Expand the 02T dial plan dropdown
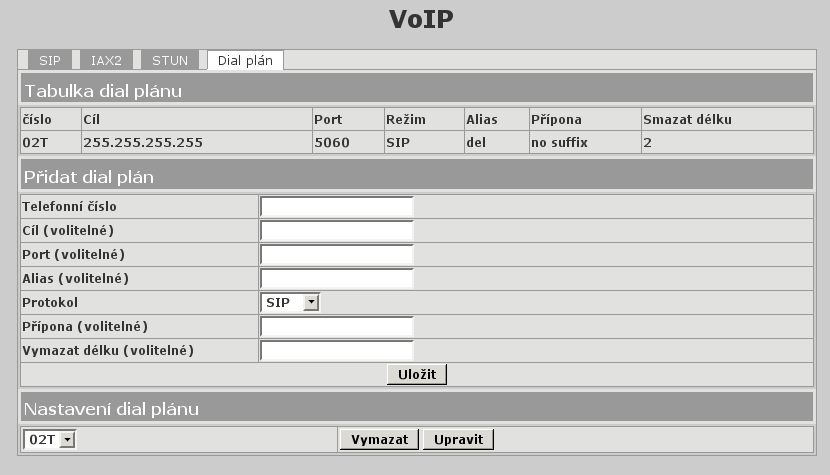This screenshot has height=475, width=830. [49, 439]
